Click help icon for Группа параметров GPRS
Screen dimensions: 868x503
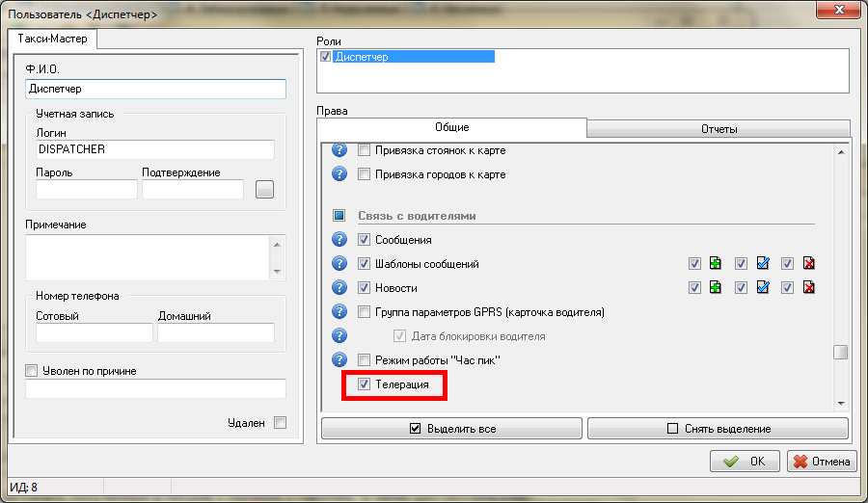click(x=339, y=312)
